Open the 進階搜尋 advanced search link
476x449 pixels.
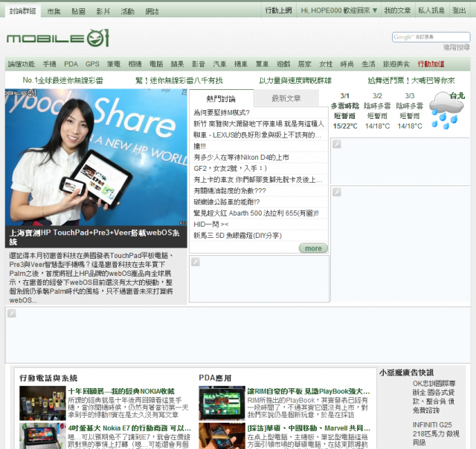[456, 47]
